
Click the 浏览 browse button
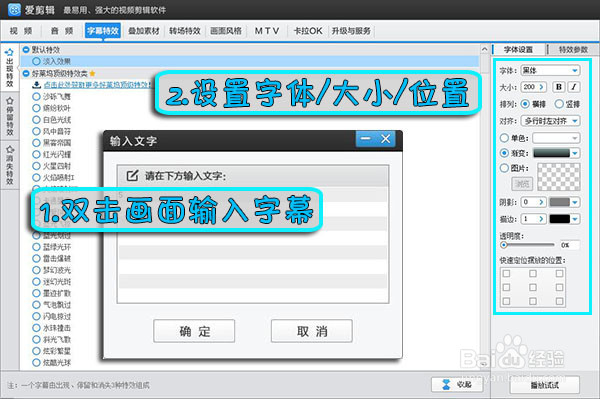tap(522, 184)
